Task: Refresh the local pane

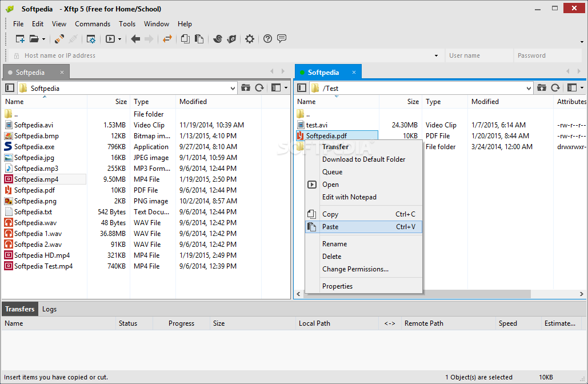Action: tap(259, 88)
